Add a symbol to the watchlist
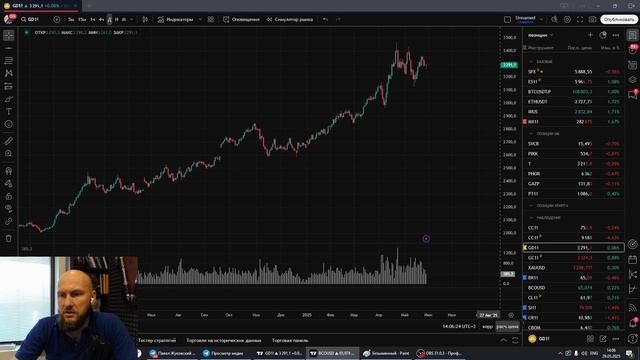The image size is (640, 360). pos(590,35)
